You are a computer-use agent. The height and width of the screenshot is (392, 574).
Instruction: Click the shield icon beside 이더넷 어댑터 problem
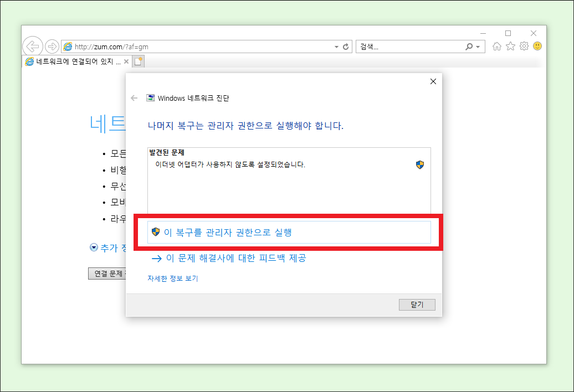pos(420,165)
